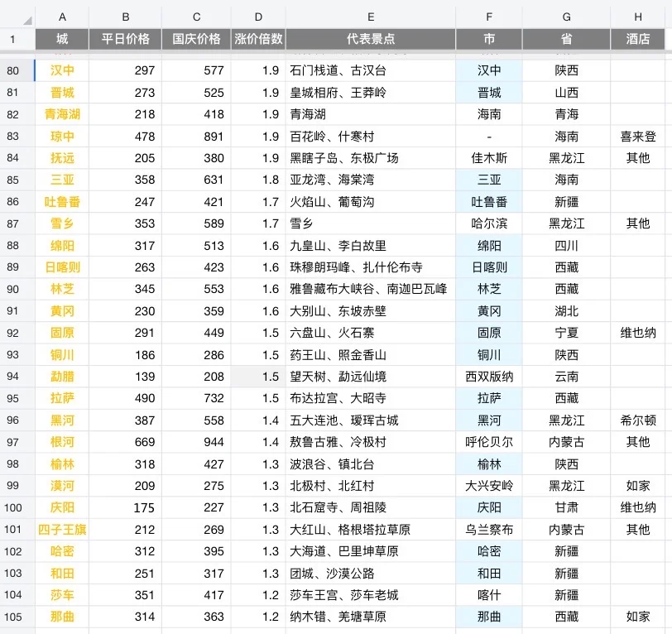Click the 四川 province cell
This screenshot has width=672, height=634.
tap(567, 246)
